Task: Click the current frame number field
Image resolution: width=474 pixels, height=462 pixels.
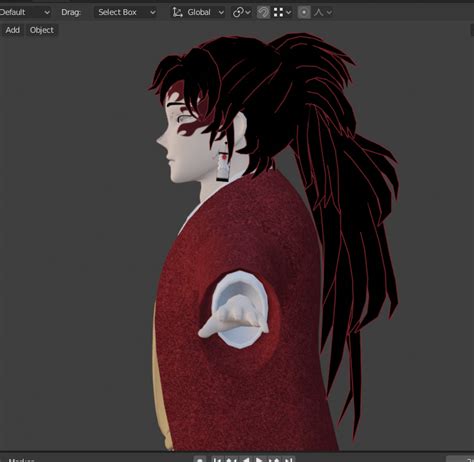Action: coord(460,459)
